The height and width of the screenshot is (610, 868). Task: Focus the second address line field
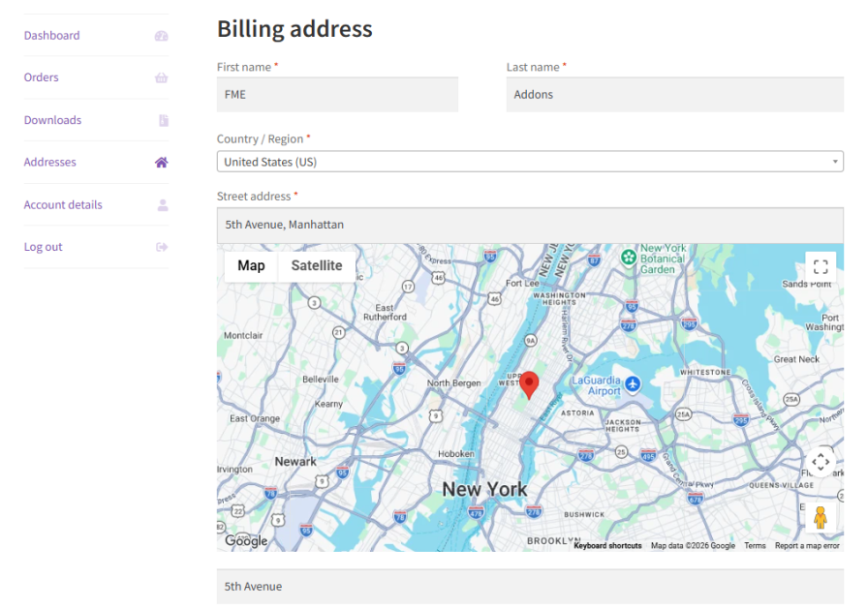pyautogui.click(x=530, y=587)
